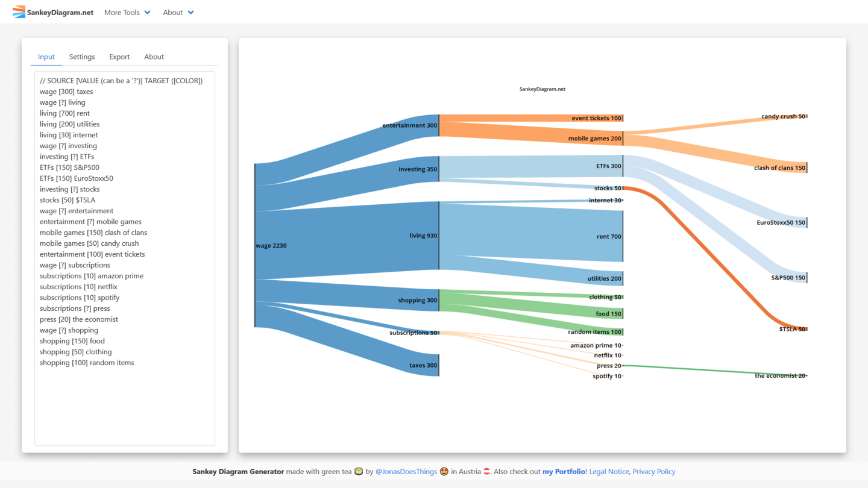Select the Input tab
The image size is (868, 488).
pos(46,57)
